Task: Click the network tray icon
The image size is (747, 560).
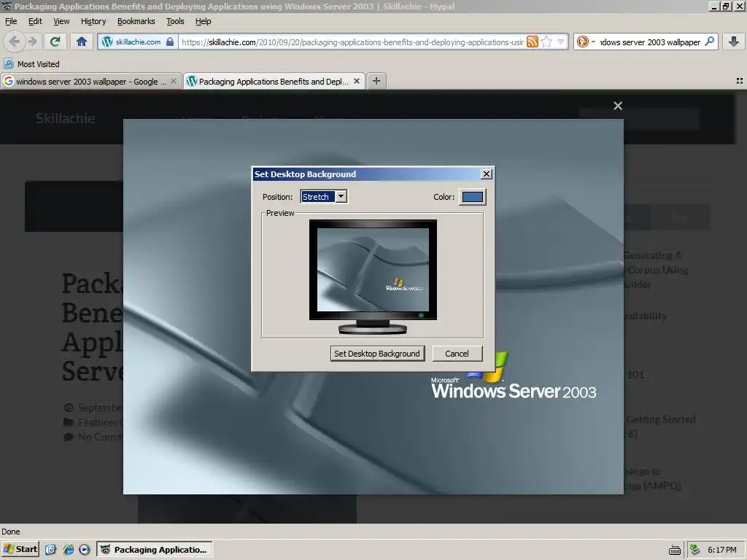Action: click(x=695, y=550)
